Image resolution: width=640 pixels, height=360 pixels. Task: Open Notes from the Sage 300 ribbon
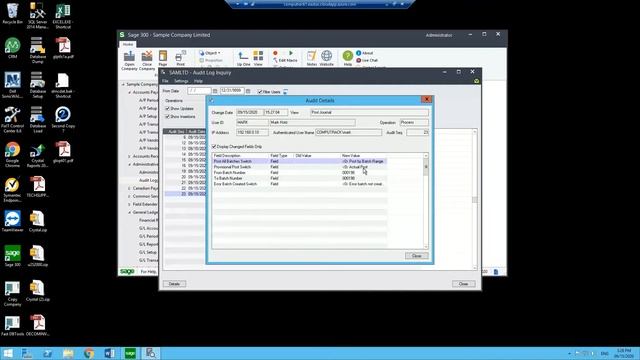pos(311,58)
